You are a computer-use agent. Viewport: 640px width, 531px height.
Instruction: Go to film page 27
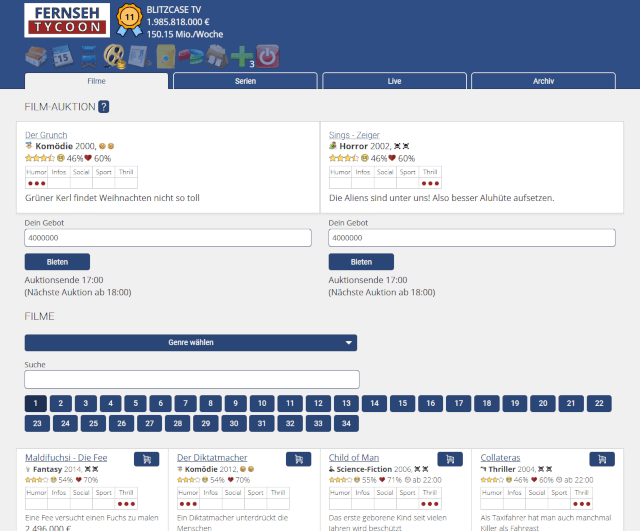pos(150,423)
